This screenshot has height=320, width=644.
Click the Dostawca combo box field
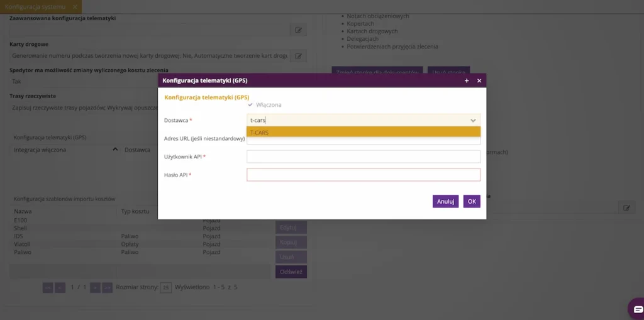click(364, 120)
